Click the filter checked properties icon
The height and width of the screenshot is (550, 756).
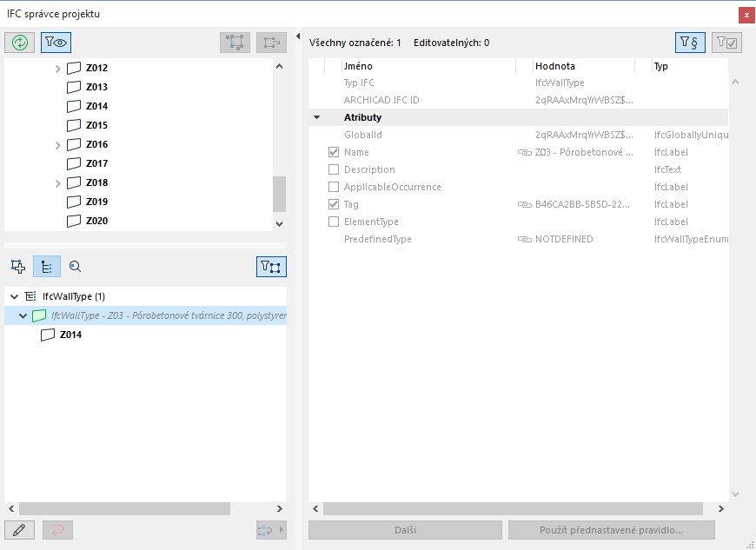(726, 42)
